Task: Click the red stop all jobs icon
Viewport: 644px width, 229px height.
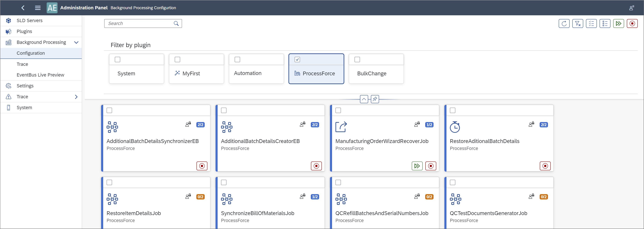Action: [632, 23]
